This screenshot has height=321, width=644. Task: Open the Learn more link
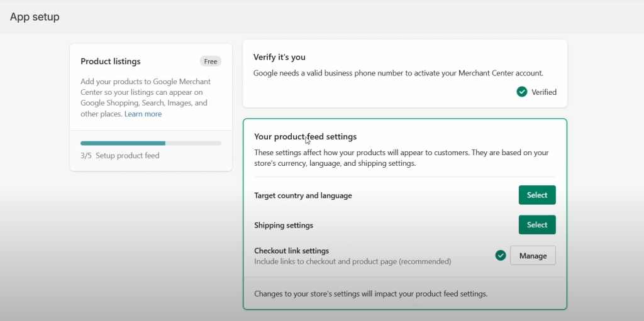click(x=143, y=114)
